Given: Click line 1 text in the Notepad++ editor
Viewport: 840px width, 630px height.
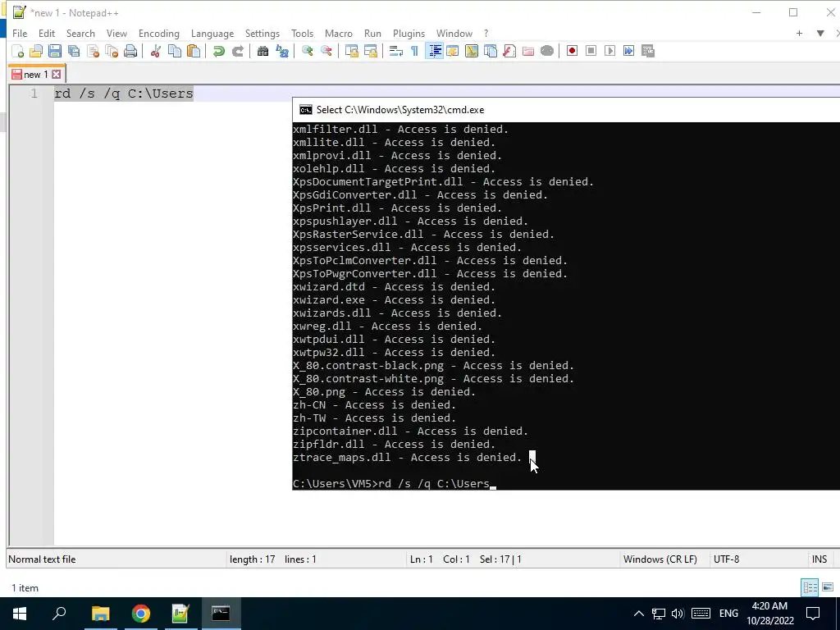Looking at the screenshot, I should [x=123, y=94].
